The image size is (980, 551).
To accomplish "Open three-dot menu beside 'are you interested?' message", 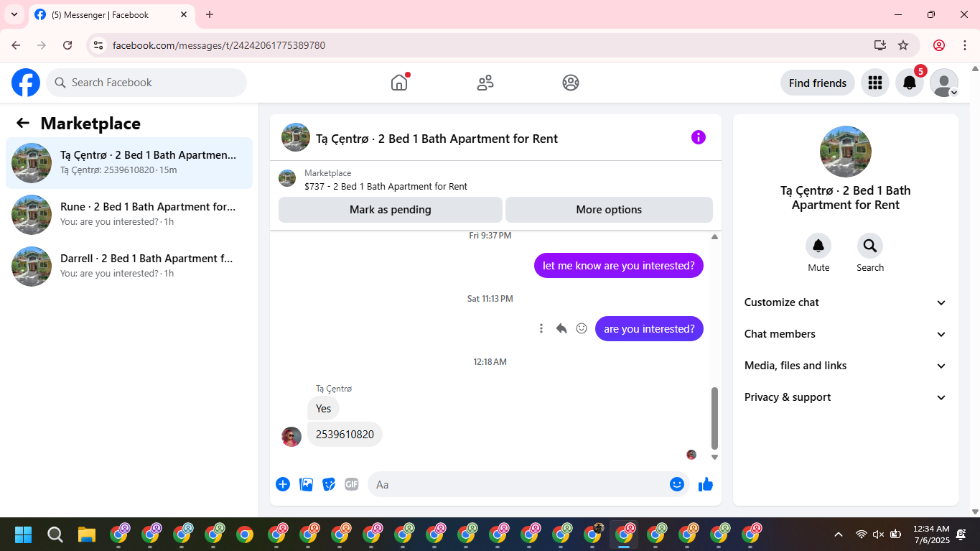I will (x=541, y=328).
